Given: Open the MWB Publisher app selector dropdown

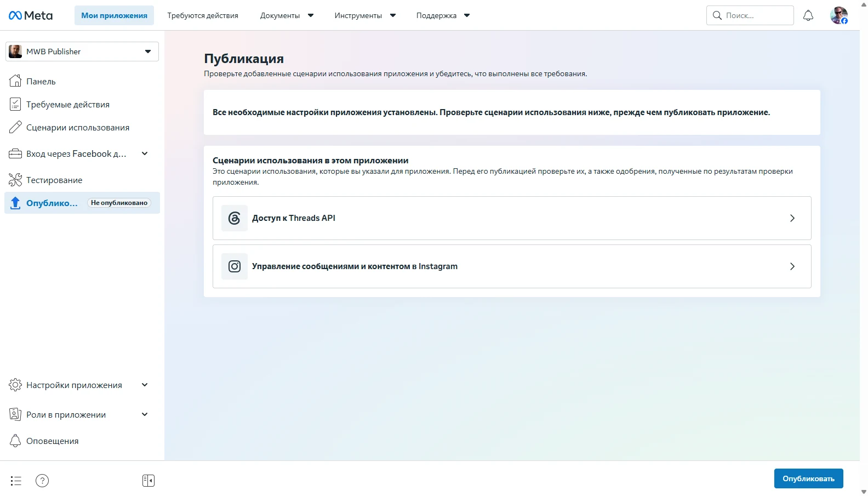Looking at the screenshot, I should [x=82, y=52].
